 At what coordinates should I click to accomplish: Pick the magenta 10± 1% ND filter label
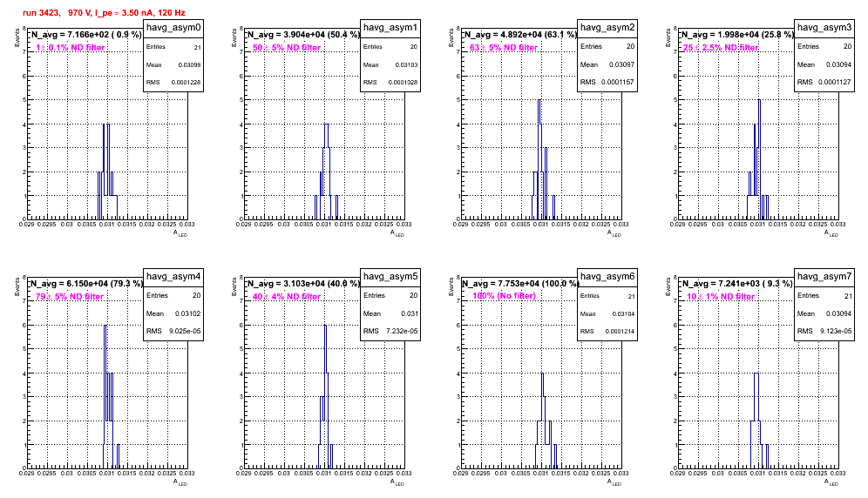pyautogui.click(x=721, y=297)
